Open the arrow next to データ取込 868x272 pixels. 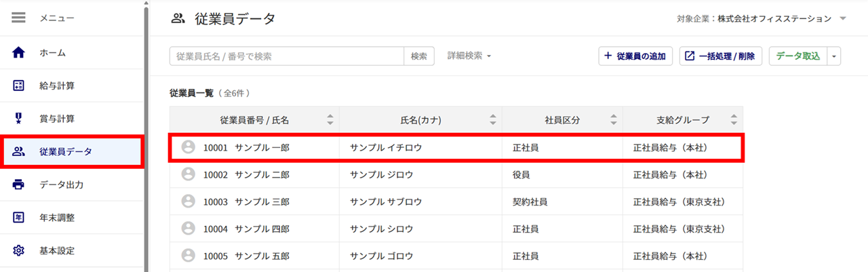(x=834, y=56)
